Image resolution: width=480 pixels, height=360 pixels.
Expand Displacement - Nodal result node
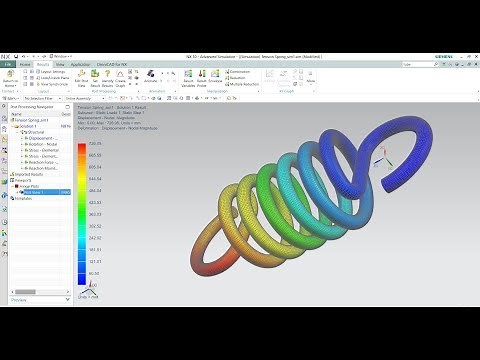(x=22, y=138)
